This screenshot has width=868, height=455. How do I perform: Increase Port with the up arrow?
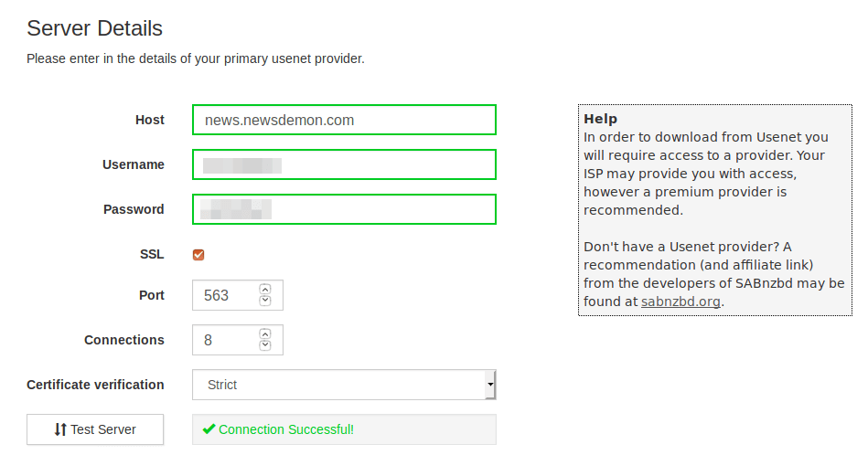pyautogui.click(x=265, y=290)
